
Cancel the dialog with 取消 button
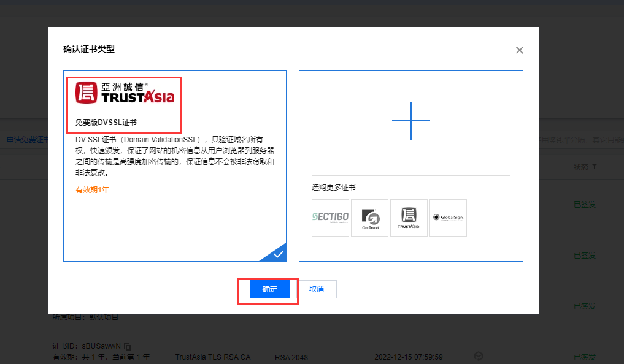pyautogui.click(x=317, y=289)
